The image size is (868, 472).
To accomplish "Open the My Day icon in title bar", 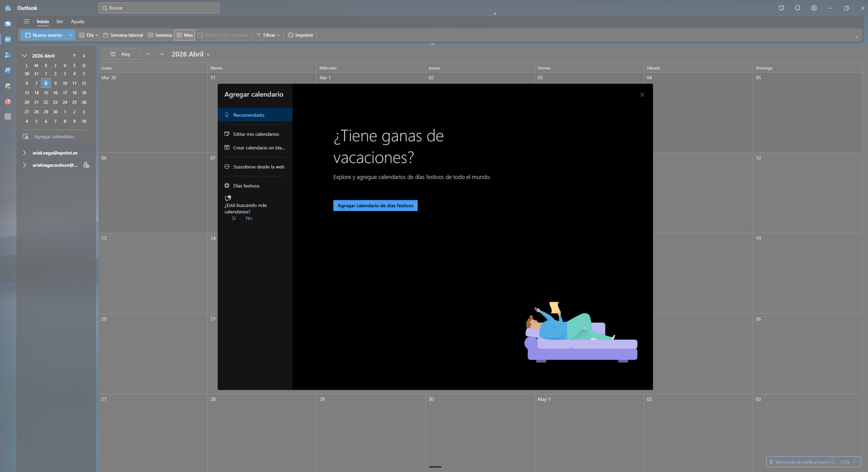I will pyautogui.click(x=781, y=8).
